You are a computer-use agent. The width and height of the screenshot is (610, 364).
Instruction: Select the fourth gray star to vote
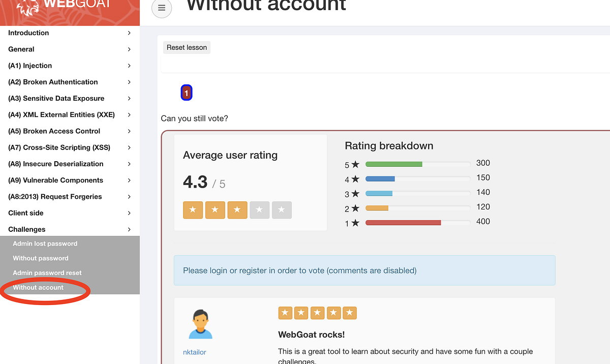260,209
